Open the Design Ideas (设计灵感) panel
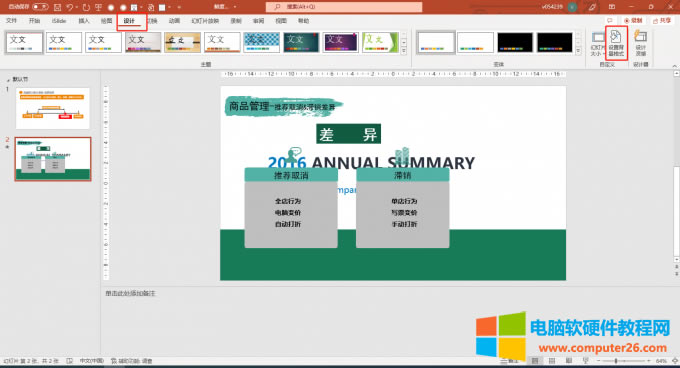 (x=641, y=43)
